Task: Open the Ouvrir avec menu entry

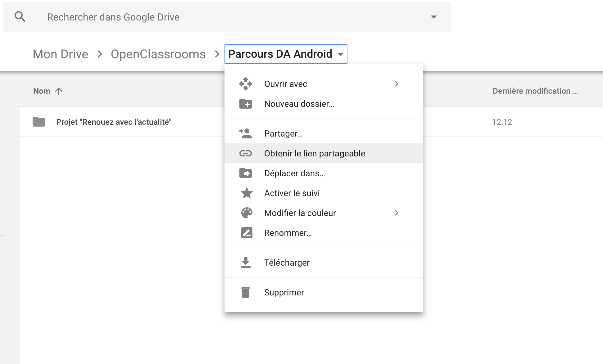Action: pos(324,84)
